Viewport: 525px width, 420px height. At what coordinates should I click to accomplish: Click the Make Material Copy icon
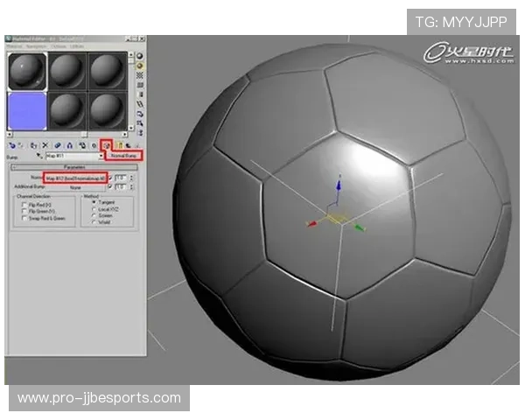pyautogui.click(x=58, y=145)
